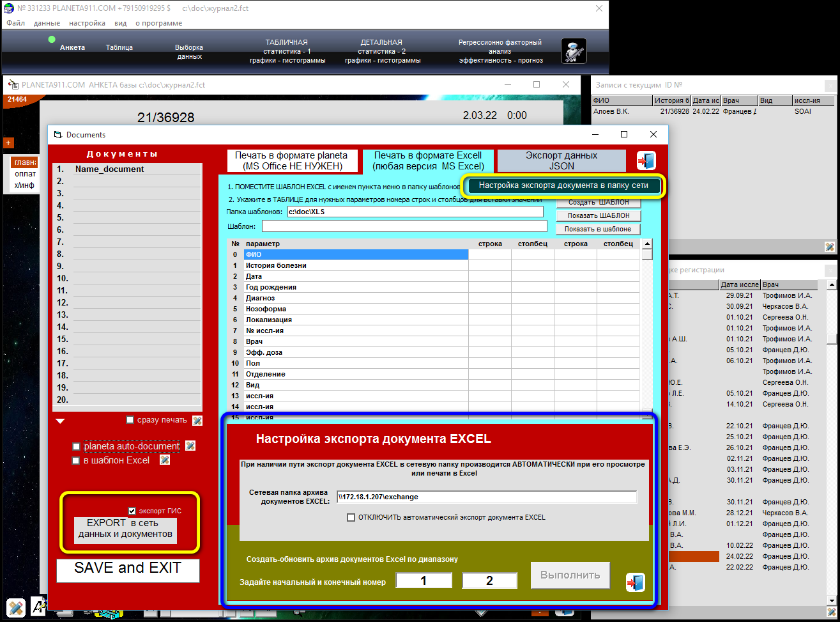The image size is (840, 622).
Task: Uncheck the 'экспорт ГИС' checkbox
Action: pyautogui.click(x=132, y=511)
